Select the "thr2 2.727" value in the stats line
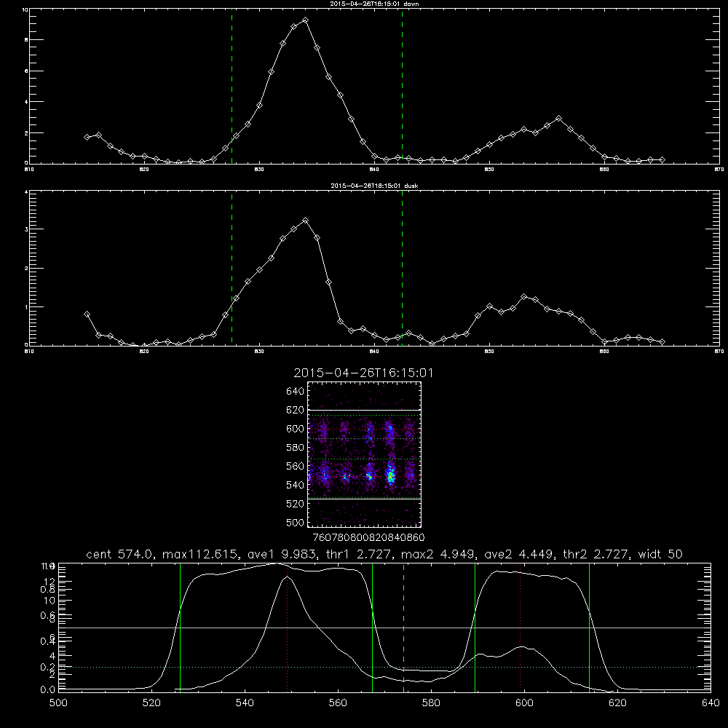This screenshot has height=728, width=728. coord(596,554)
